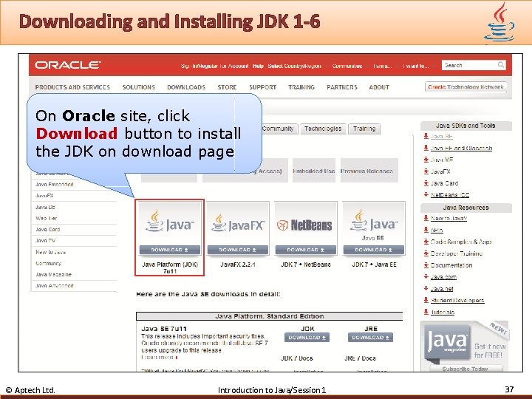This screenshot has width=532, height=399.
Task: Select Java DB in left navigation
Action: (45, 207)
